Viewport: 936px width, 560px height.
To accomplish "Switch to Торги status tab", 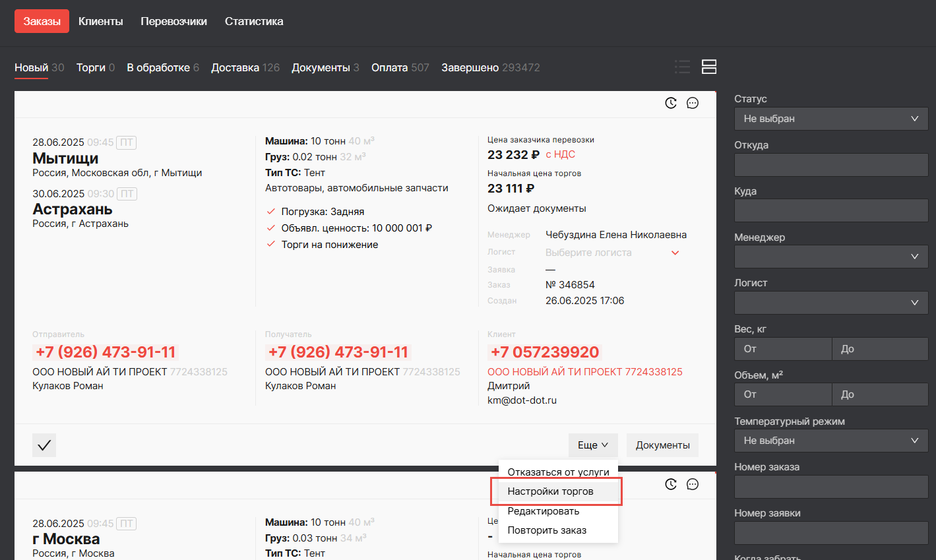I will (x=96, y=67).
